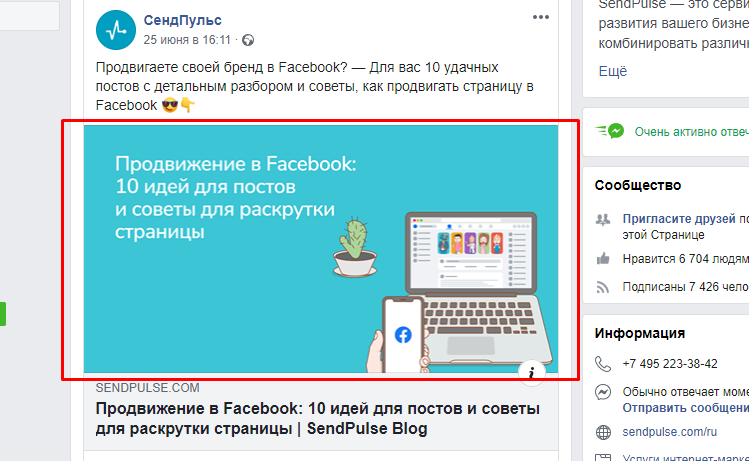This screenshot has width=749, height=461.
Task: Click the globe audience icon beside post date
Action: tap(248, 40)
